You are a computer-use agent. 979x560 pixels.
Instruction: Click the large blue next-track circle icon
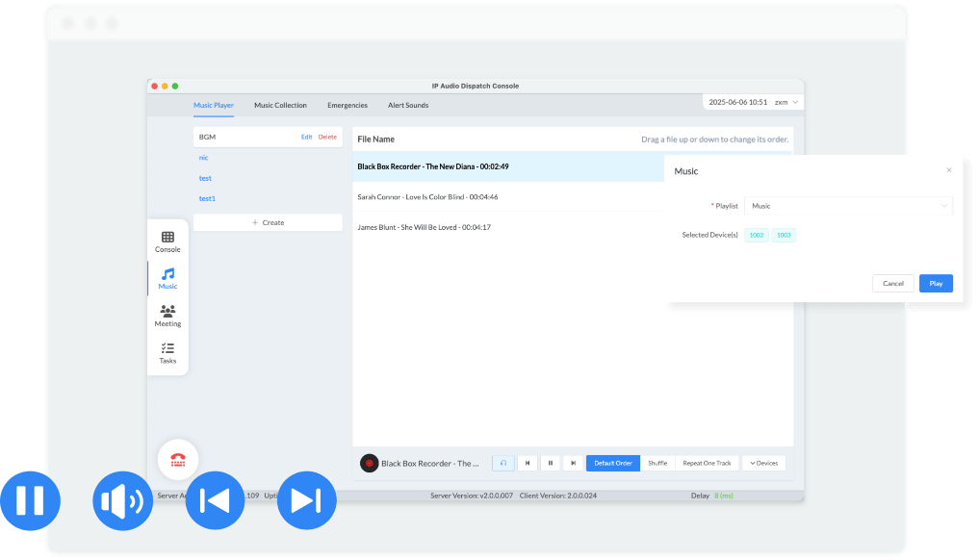coord(306,500)
